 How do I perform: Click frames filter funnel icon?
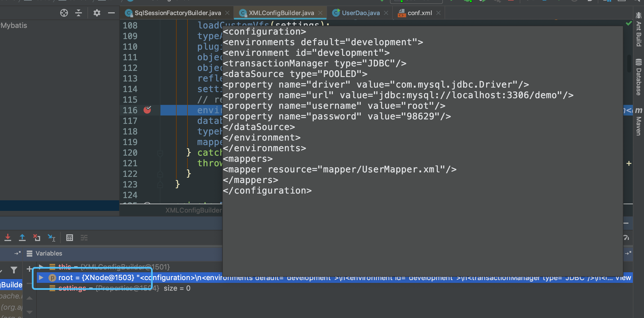point(14,270)
